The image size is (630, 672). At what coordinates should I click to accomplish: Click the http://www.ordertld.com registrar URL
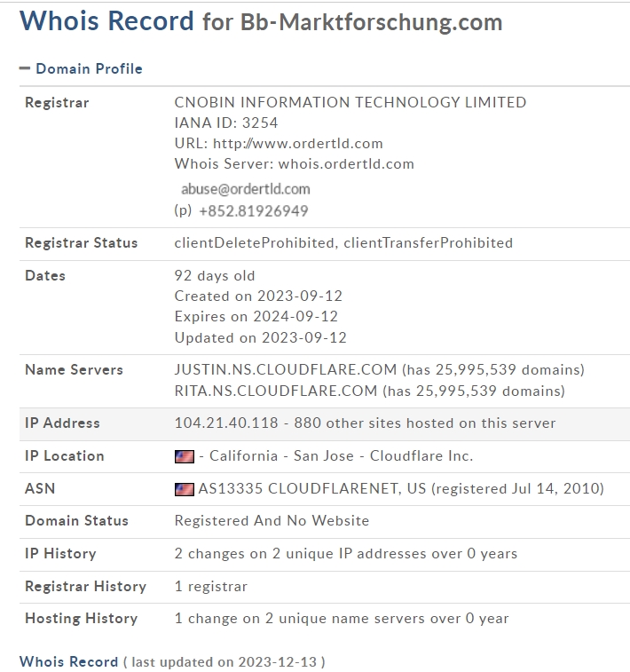coord(298,143)
